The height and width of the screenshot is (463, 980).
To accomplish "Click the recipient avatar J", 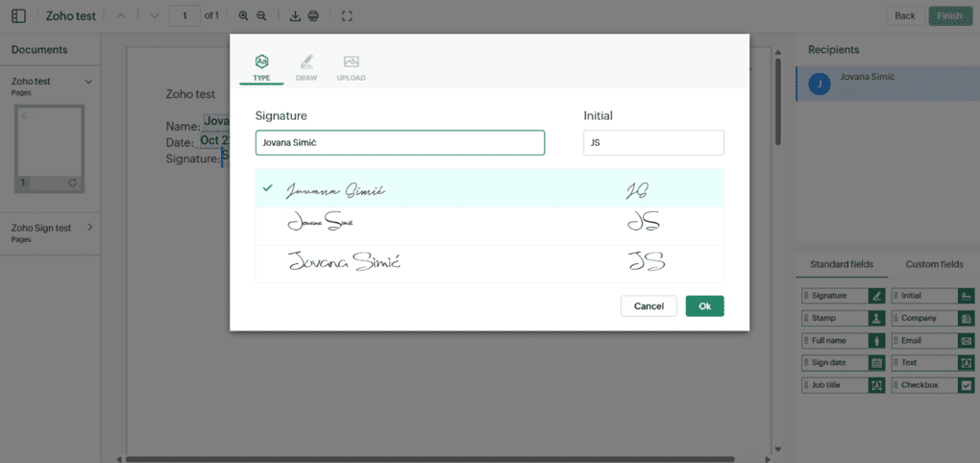I will pyautogui.click(x=820, y=85).
